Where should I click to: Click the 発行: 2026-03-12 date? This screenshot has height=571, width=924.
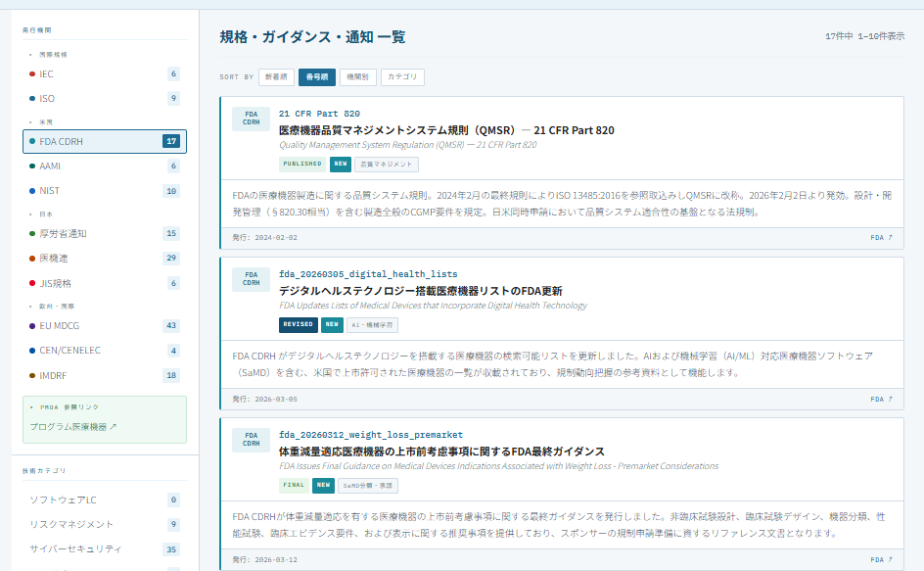tap(264, 560)
